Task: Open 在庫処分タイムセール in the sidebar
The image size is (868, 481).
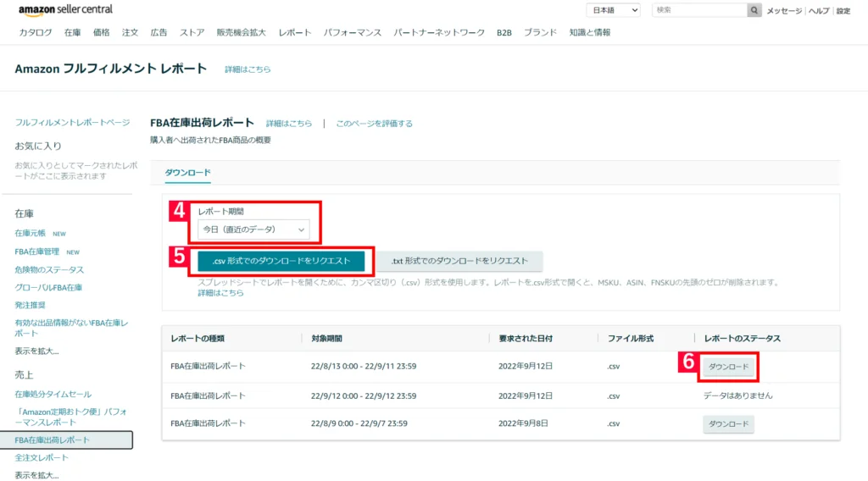Action: coord(53,394)
